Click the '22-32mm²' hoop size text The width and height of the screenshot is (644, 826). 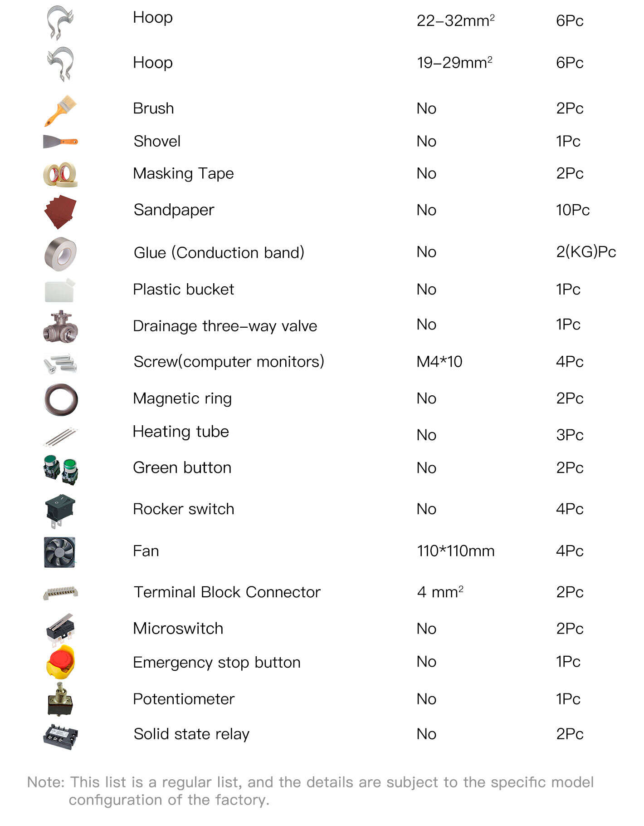point(456,20)
